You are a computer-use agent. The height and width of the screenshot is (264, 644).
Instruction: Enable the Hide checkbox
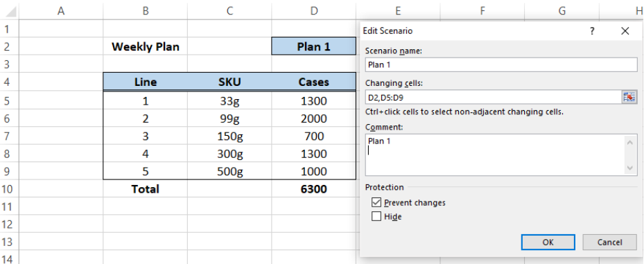point(376,216)
